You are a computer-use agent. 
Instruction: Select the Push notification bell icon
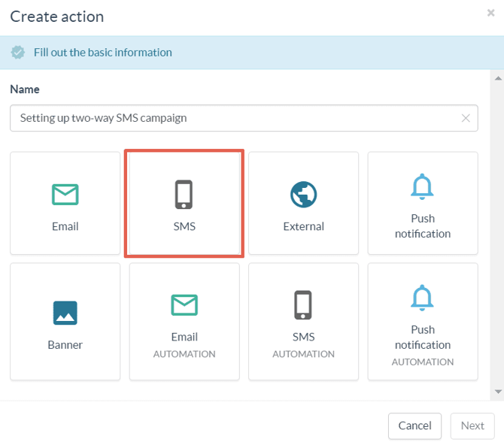[422, 186]
